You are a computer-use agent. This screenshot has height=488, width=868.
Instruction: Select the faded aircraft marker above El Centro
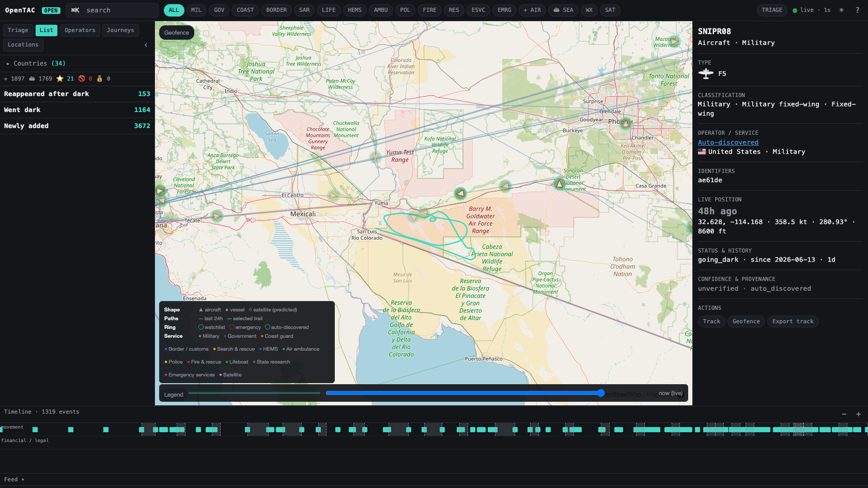[x=333, y=196]
